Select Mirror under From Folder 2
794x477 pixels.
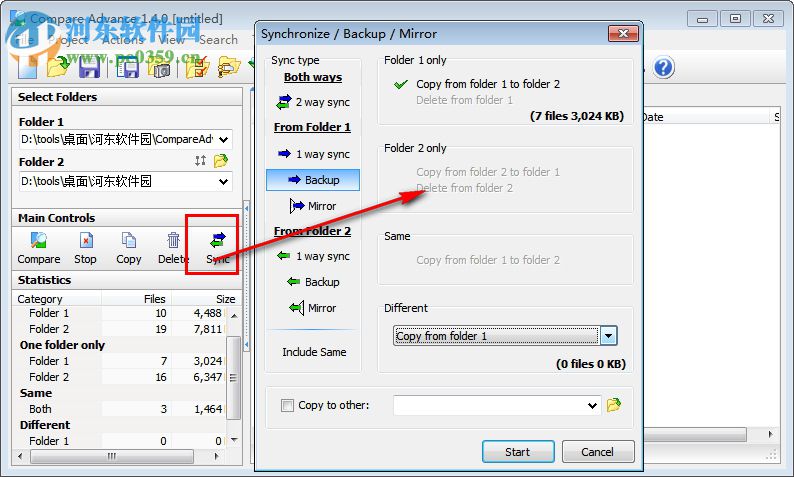tap(313, 308)
